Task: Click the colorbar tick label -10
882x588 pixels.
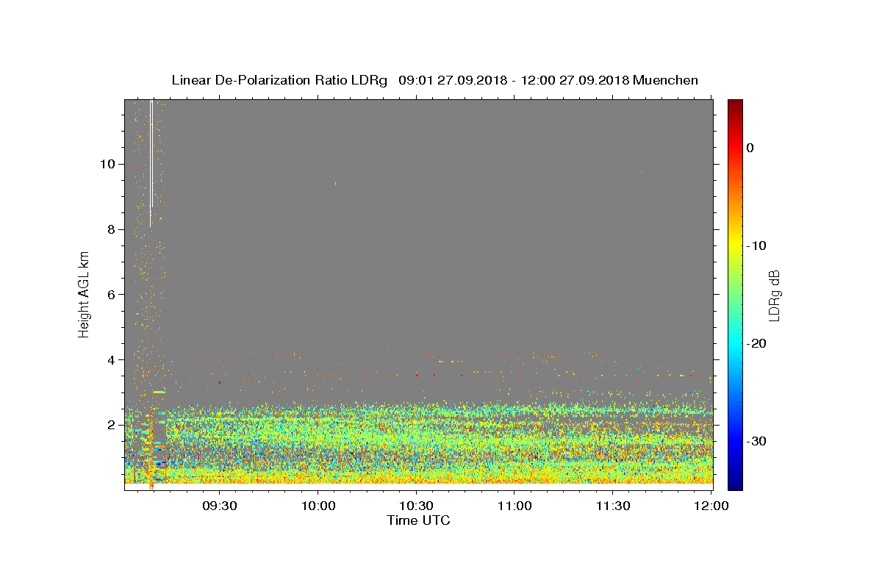Action: [757, 245]
